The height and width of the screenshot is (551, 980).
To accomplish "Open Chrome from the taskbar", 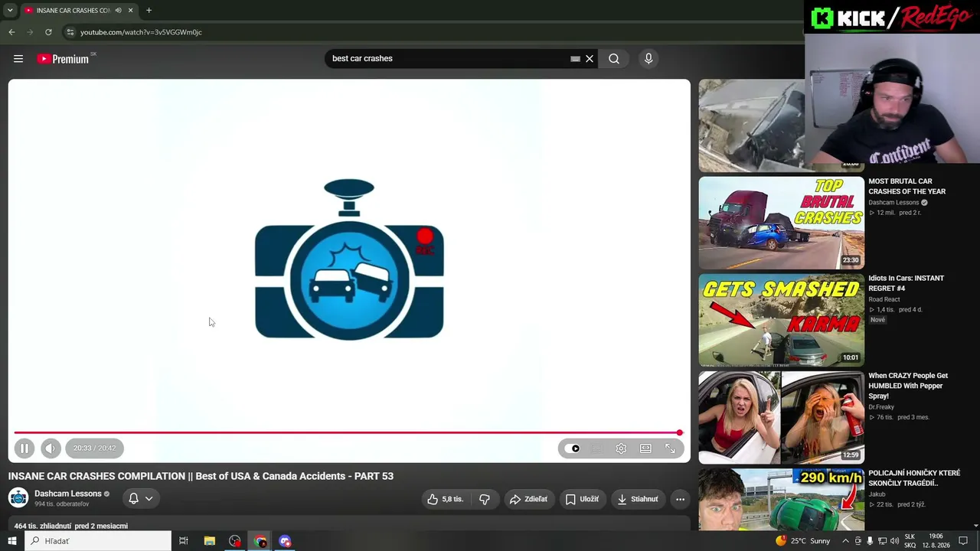I will pyautogui.click(x=260, y=541).
